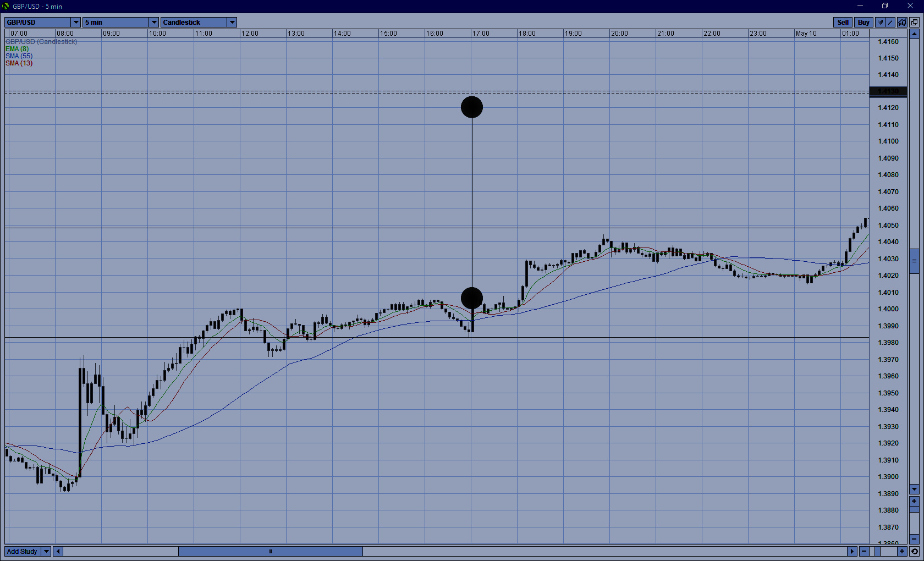This screenshot has width=924, height=561.
Task: Select the SMA (55) indicator label
Action: tap(19, 56)
